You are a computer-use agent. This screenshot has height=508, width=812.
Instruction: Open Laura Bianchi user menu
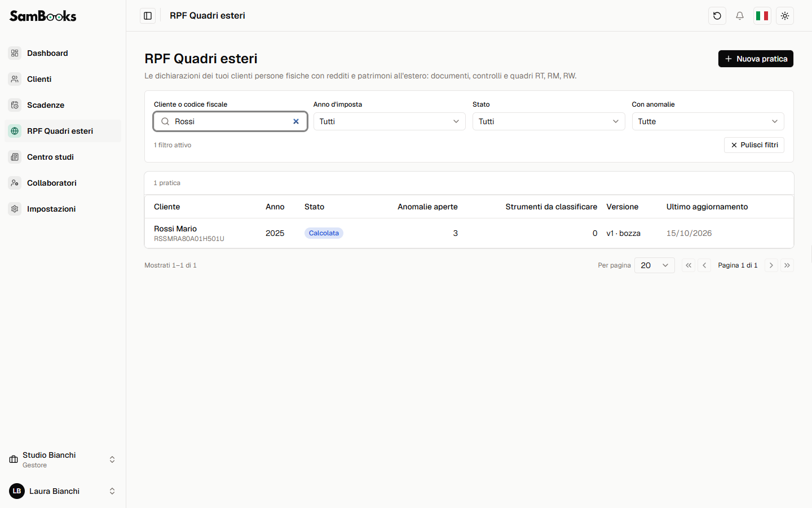click(x=63, y=491)
